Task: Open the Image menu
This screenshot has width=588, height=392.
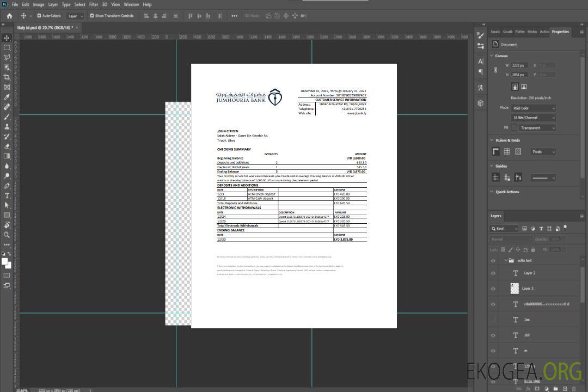Action: [38, 4]
